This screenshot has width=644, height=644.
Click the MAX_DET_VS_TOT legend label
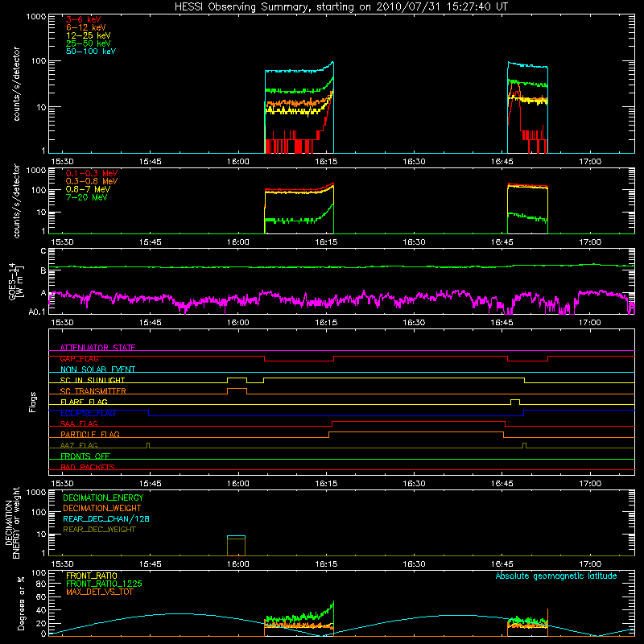click(99, 592)
